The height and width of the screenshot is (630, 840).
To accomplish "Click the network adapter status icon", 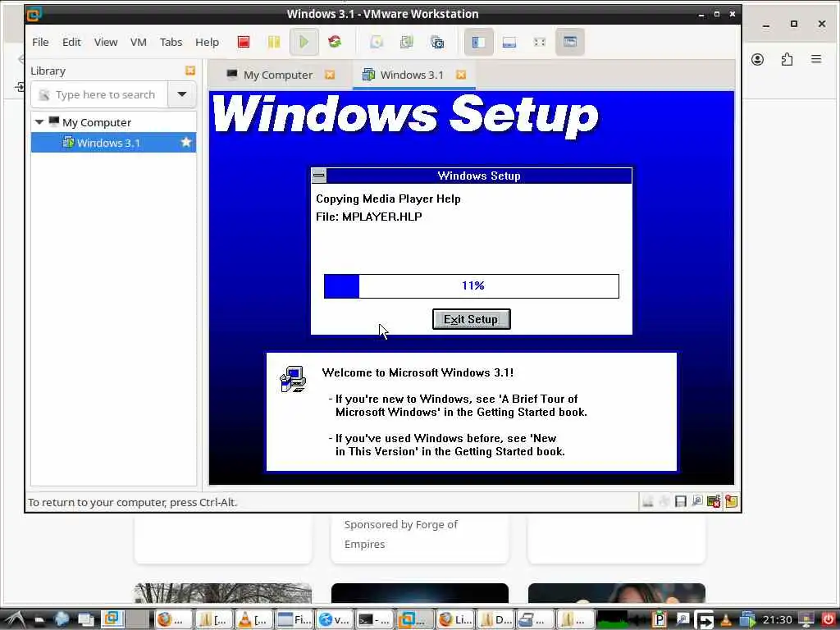I will pos(697,501).
